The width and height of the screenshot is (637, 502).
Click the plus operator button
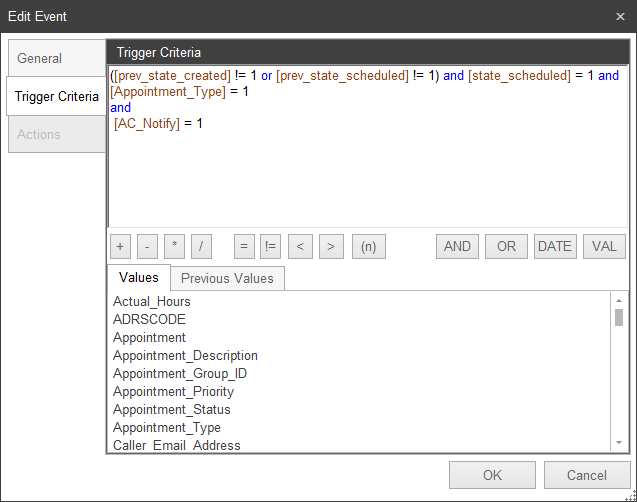121,246
